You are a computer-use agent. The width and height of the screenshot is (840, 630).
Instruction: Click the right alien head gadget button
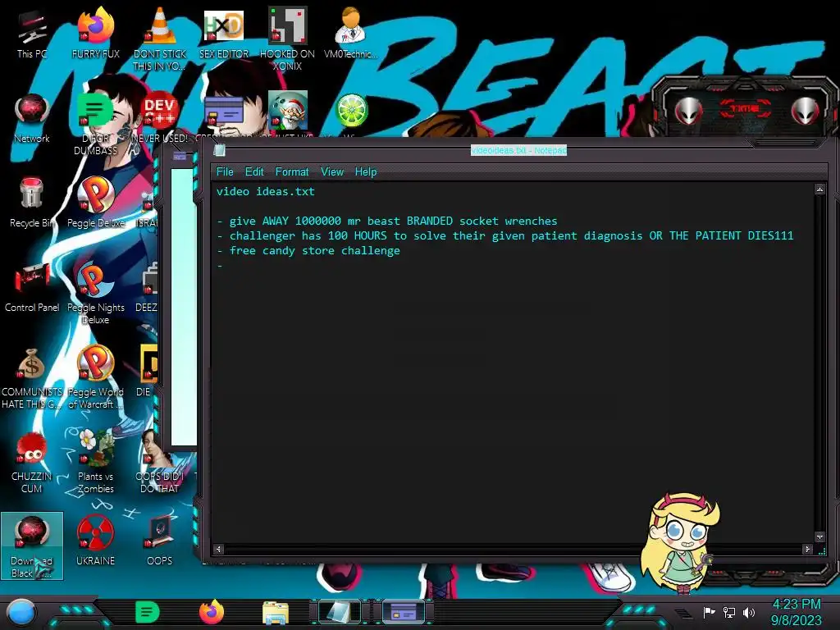(805, 112)
